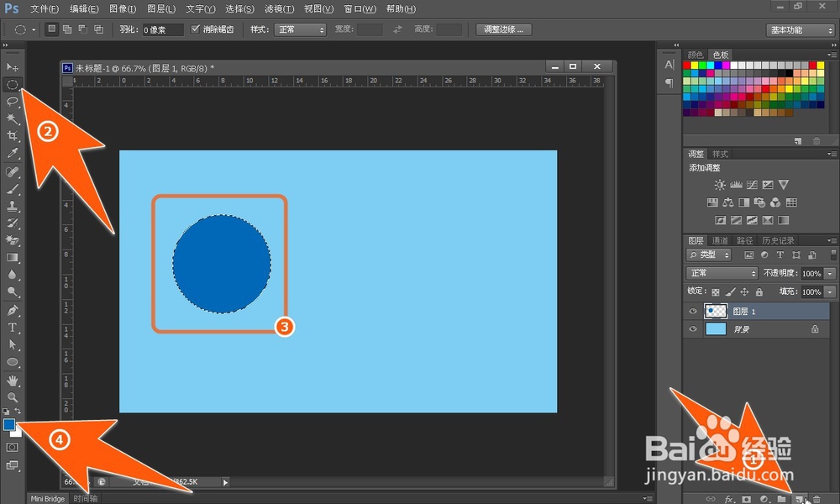840x504 pixels.
Task: Select the Path Selection tool
Action: (13, 344)
